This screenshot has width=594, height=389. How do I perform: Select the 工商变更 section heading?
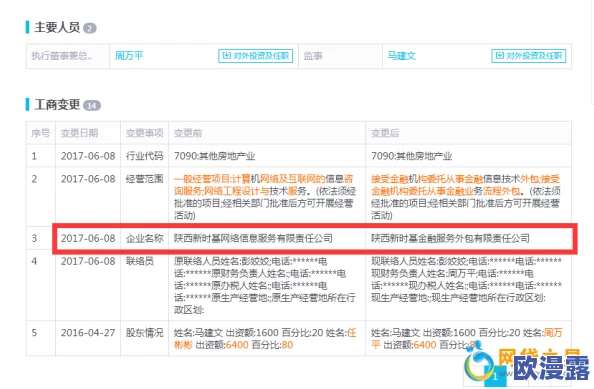[57, 105]
